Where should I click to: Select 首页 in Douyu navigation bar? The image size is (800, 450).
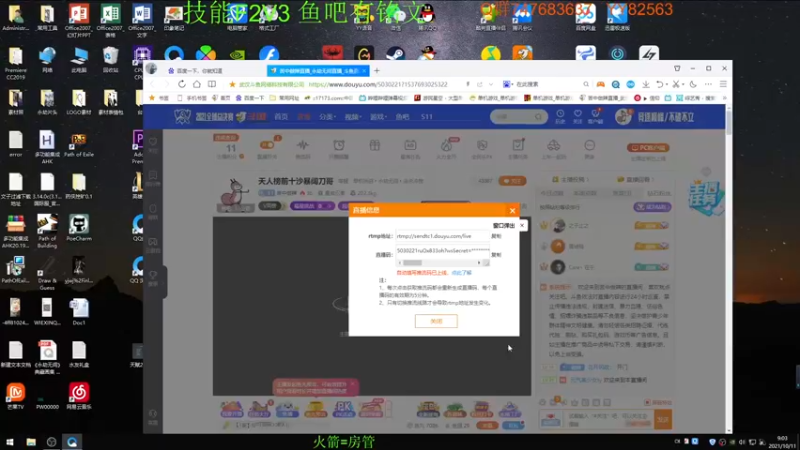click(281, 117)
